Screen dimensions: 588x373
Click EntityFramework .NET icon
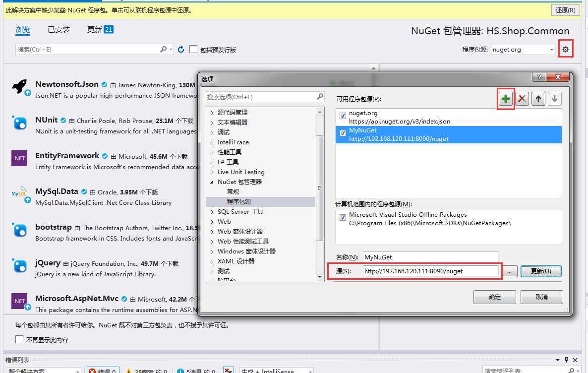(x=19, y=158)
